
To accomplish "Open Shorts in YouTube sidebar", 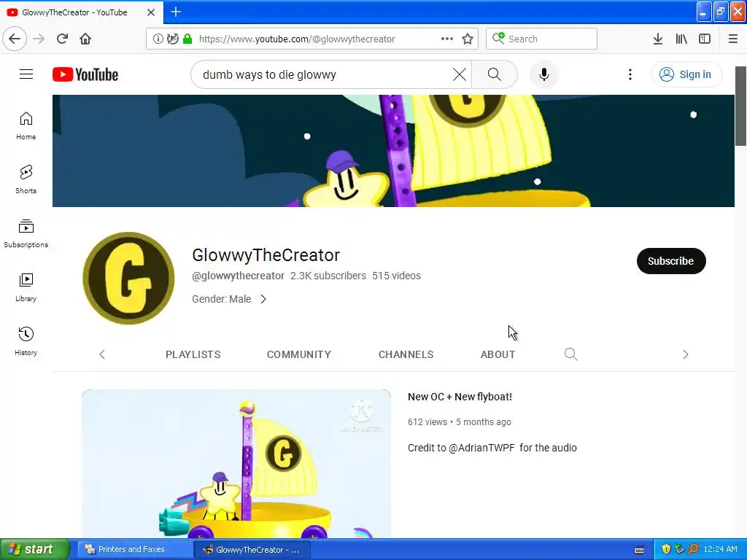I will [x=26, y=179].
